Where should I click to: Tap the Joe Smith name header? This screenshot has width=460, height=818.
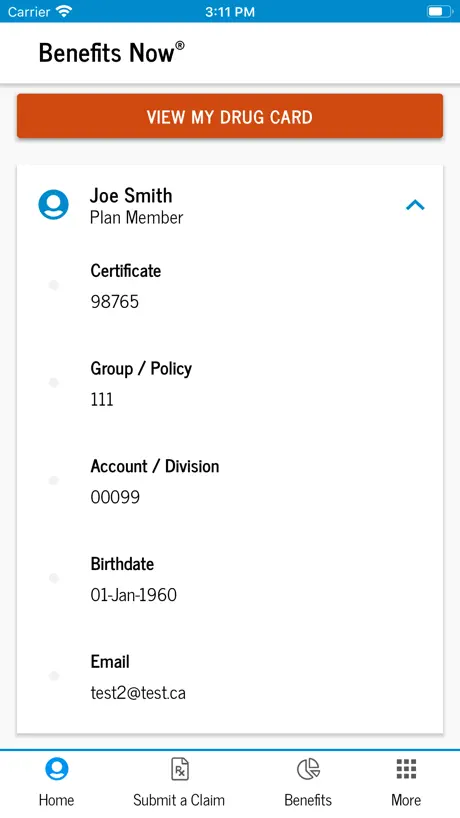pyautogui.click(x=131, y=196)
